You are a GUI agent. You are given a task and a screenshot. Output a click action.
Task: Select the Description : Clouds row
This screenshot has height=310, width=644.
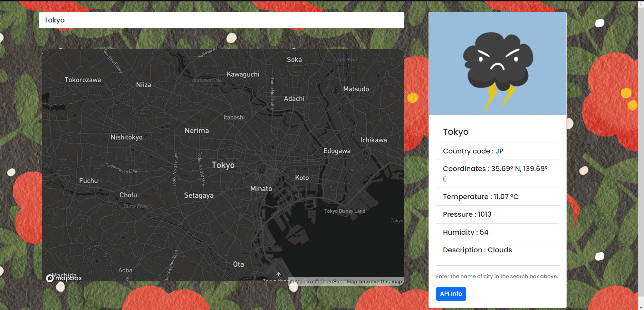coord(498,250)
